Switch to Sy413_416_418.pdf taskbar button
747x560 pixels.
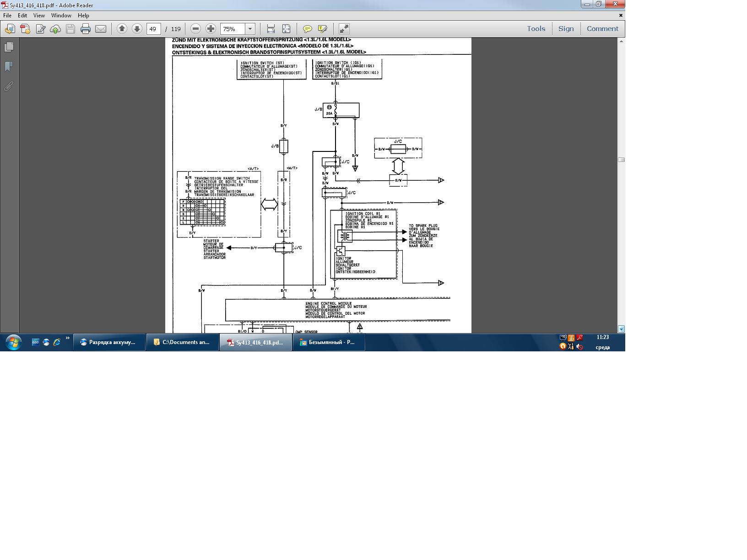point(256,342)
